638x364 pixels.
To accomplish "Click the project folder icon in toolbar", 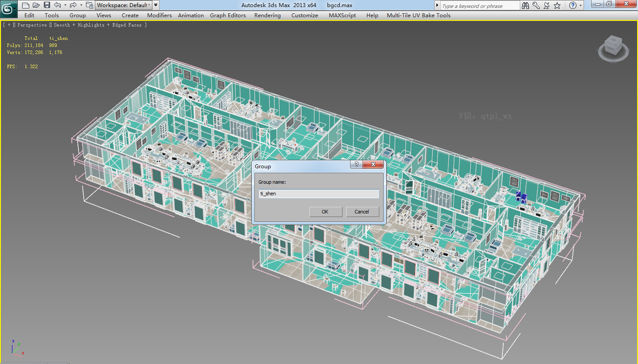I will pyautogui.click(x=89, y=5).
